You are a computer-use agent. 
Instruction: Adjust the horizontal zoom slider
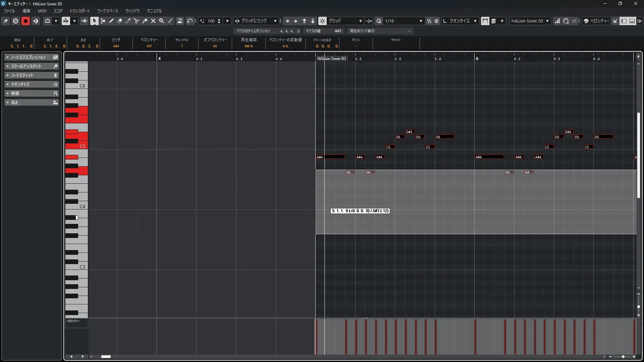[x=623, y=357]
